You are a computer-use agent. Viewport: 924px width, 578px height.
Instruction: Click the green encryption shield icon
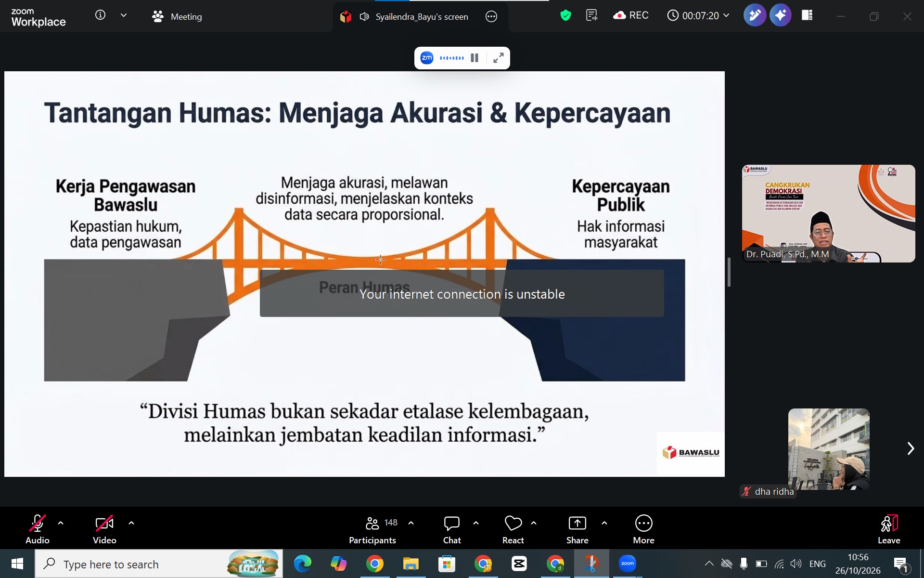pyautogui.click(x=565, y=15)
